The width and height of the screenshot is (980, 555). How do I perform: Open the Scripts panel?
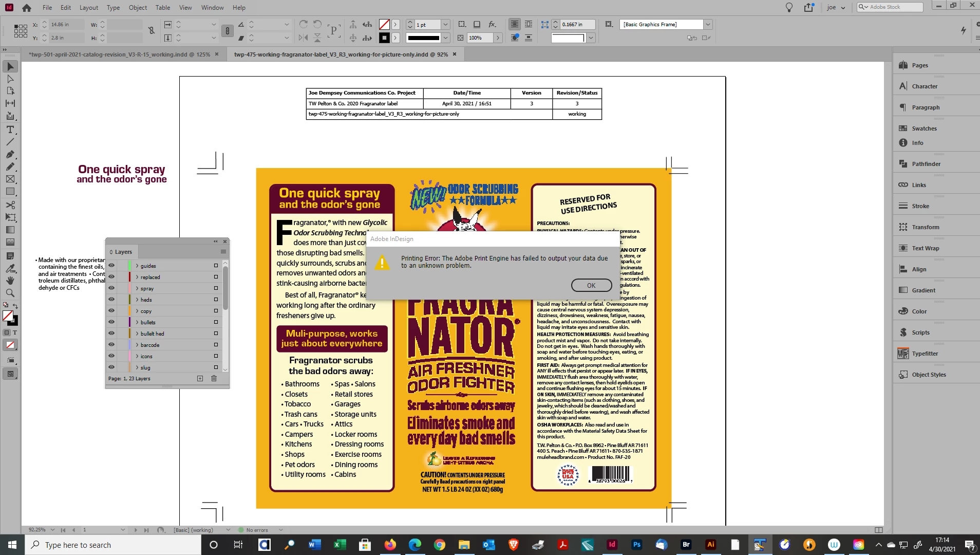click(x=920, y=332)
